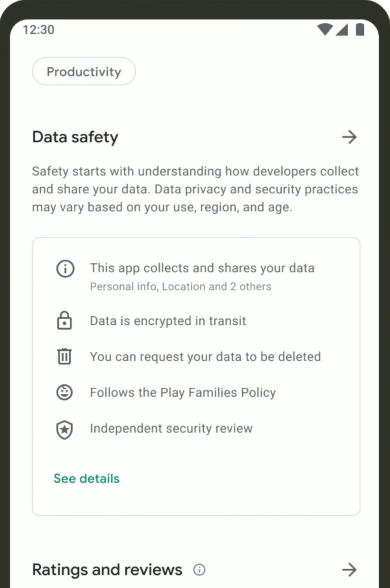Tap the info icon next to Ratings and reviews
The image size is (390, 588).
[x=199, y=570]
